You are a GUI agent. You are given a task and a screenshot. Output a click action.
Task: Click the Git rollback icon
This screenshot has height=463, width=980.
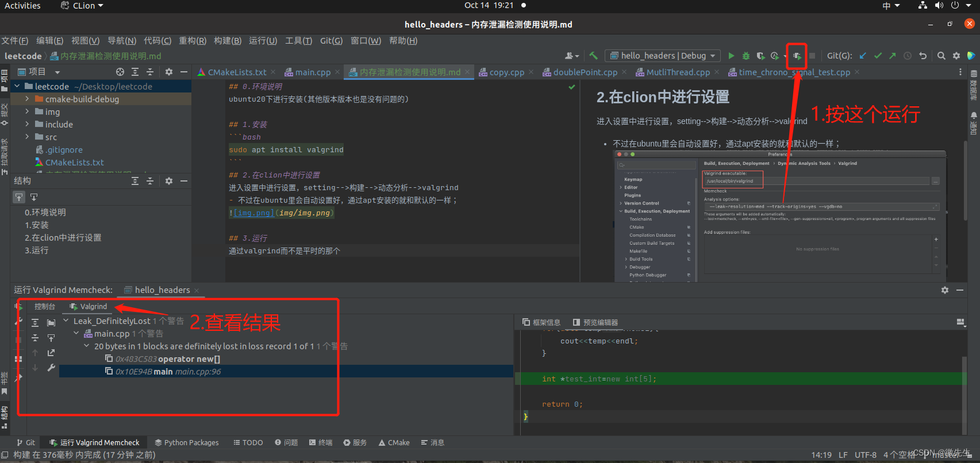click(x=923, y=56)
